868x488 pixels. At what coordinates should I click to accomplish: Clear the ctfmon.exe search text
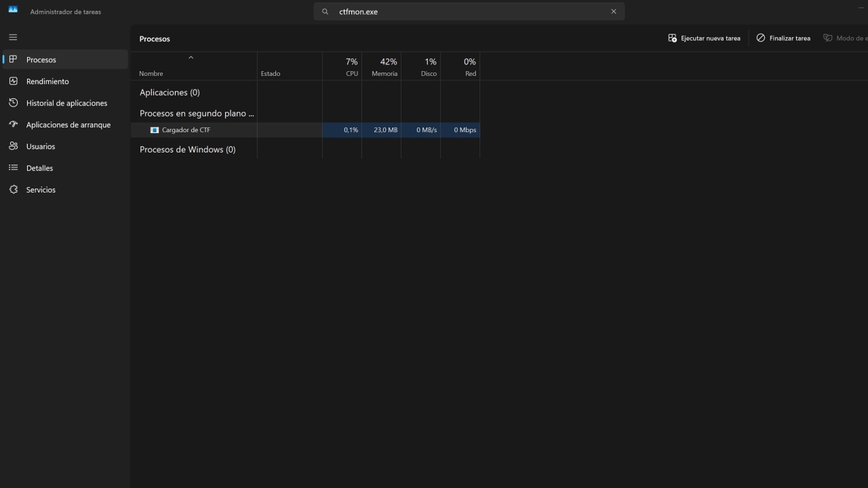pos(614,12)
